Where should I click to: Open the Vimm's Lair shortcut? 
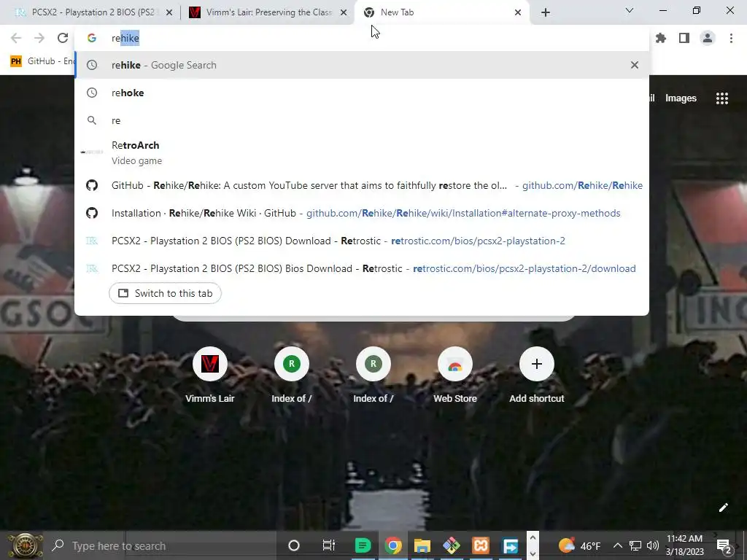tap(209, 376)
